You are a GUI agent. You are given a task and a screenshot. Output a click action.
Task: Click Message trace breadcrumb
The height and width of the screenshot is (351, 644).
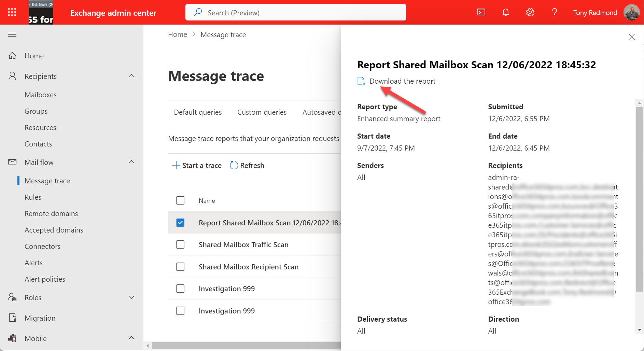point(223,35)
